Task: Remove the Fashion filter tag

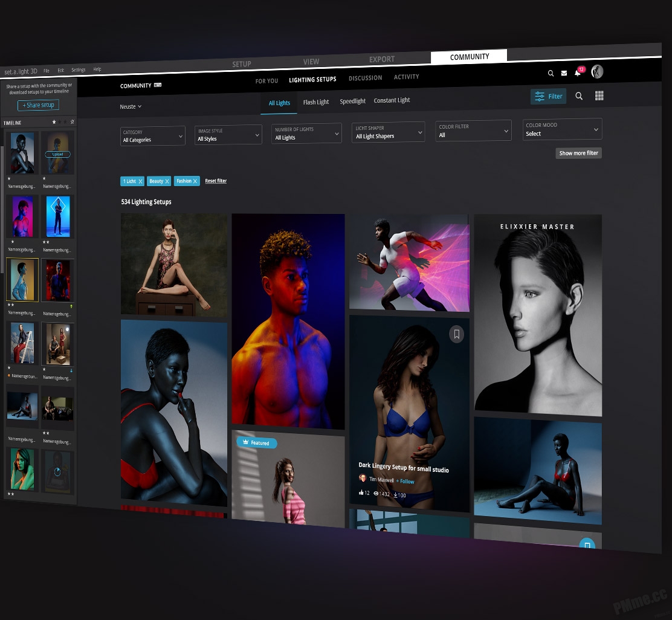Action: click(195, 181)
